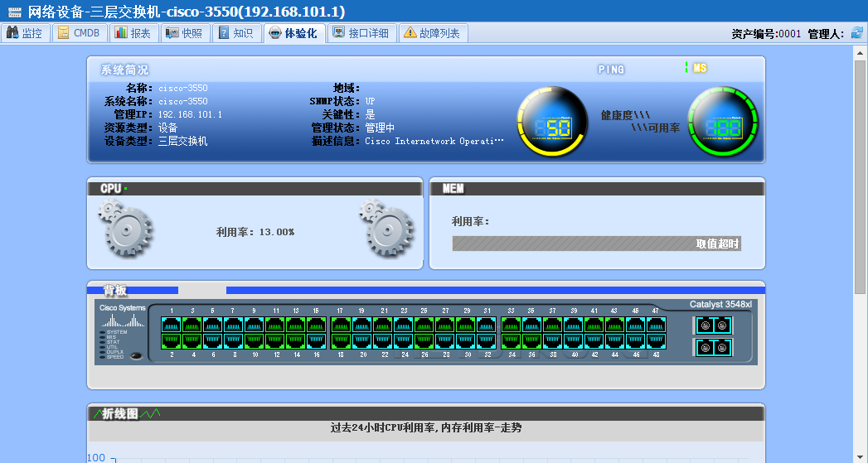868x463 pixels.
Task: Open the 监控 monitoring tab
Action: tap(26, 33)
